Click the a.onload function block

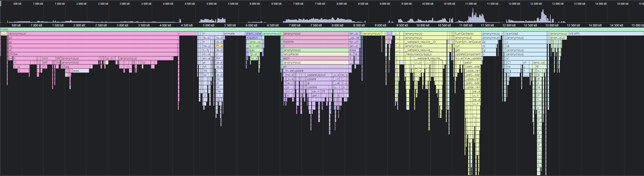[x=526, y=34]
